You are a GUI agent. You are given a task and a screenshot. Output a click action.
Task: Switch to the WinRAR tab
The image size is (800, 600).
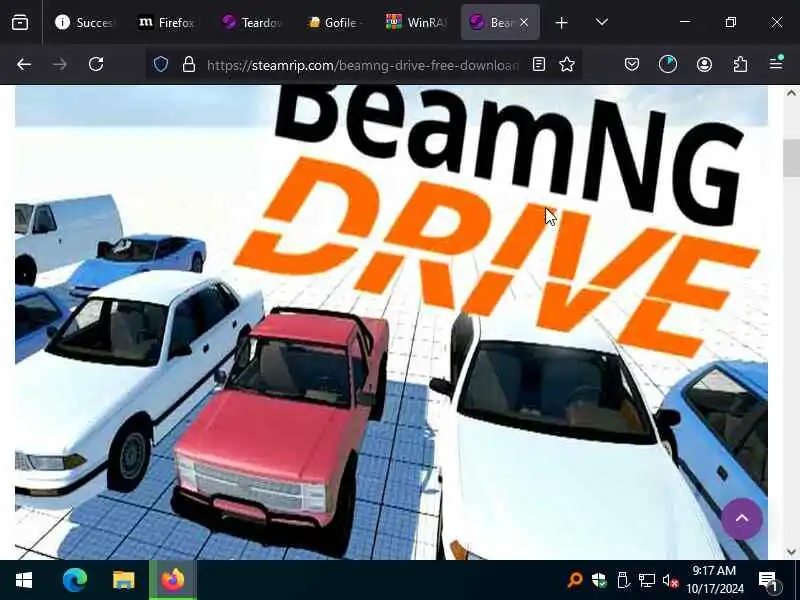(x=417, y=22)
